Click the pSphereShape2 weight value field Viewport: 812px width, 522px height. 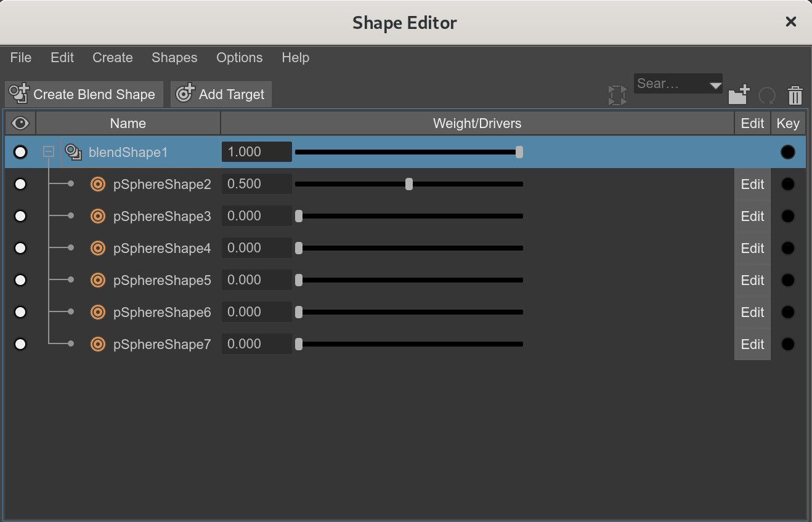(x=256, y=184)
